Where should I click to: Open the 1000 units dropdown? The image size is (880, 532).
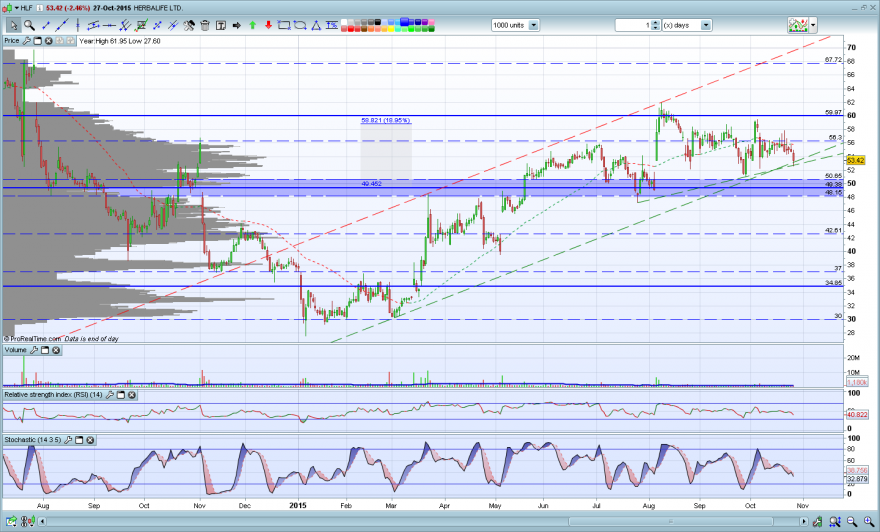(x=534, y=25)
